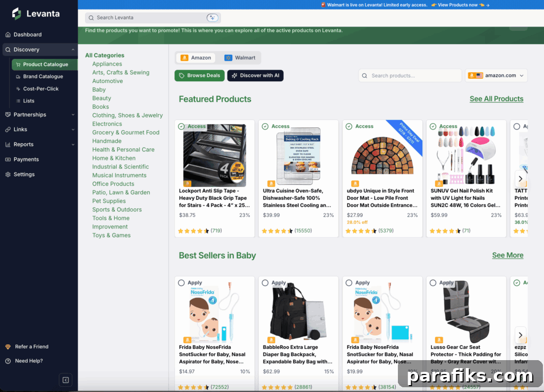Select the Health & Personal Care category
This screenshot has height=392, width=544.
[x=123, y=149]
